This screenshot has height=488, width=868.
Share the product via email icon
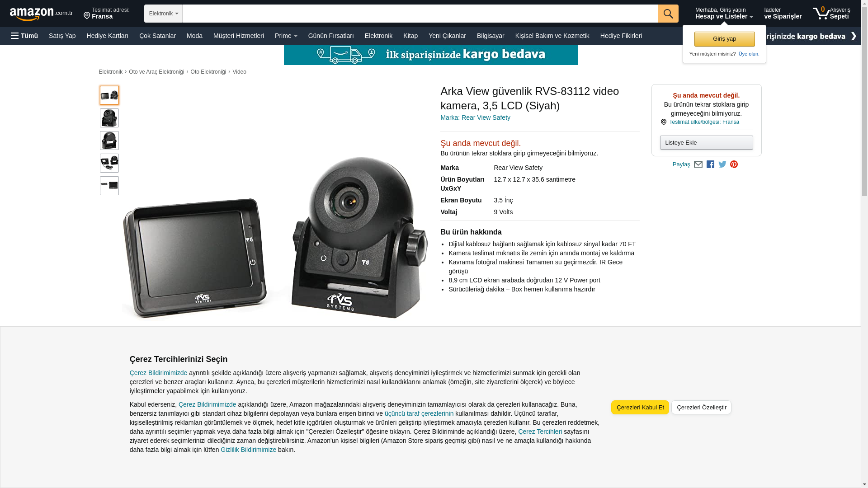[698, 164]
